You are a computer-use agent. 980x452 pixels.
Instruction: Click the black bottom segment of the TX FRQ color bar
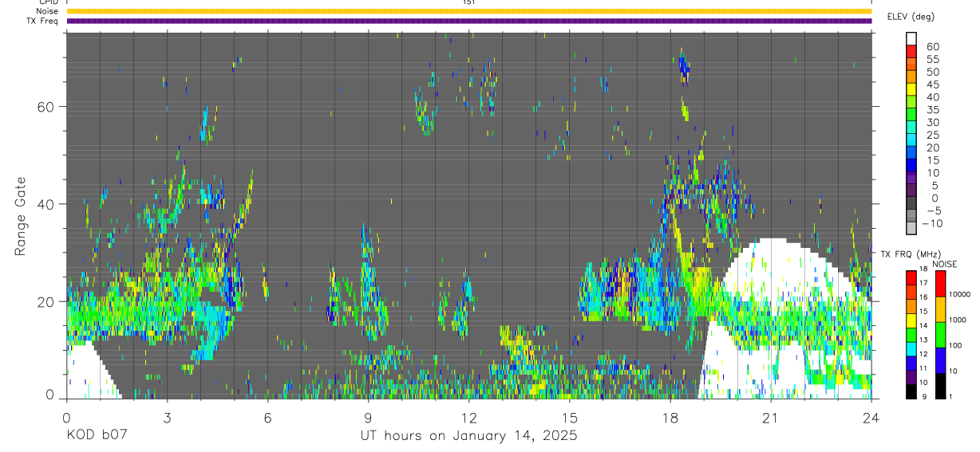(x=911, y=391)
